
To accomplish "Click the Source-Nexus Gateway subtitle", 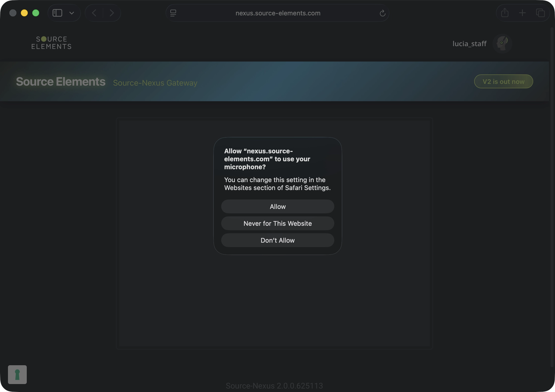I will click(155, 83).
